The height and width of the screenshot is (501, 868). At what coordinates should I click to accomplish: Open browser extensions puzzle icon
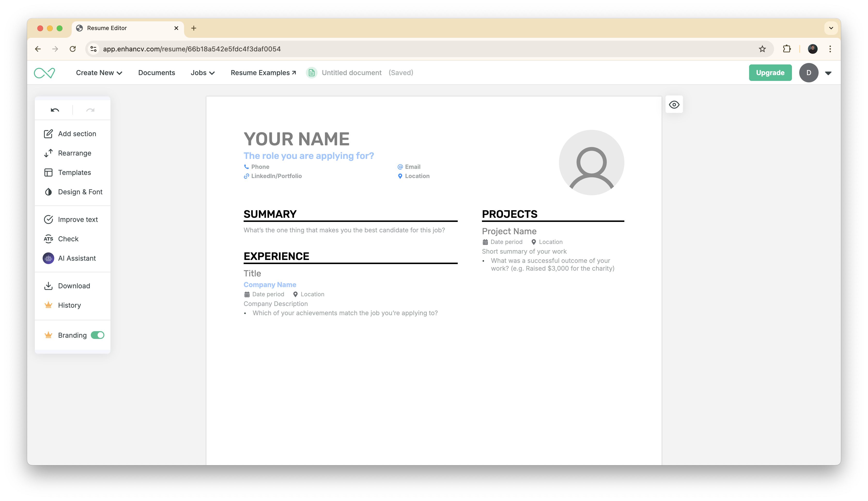[x=786, y=49]
